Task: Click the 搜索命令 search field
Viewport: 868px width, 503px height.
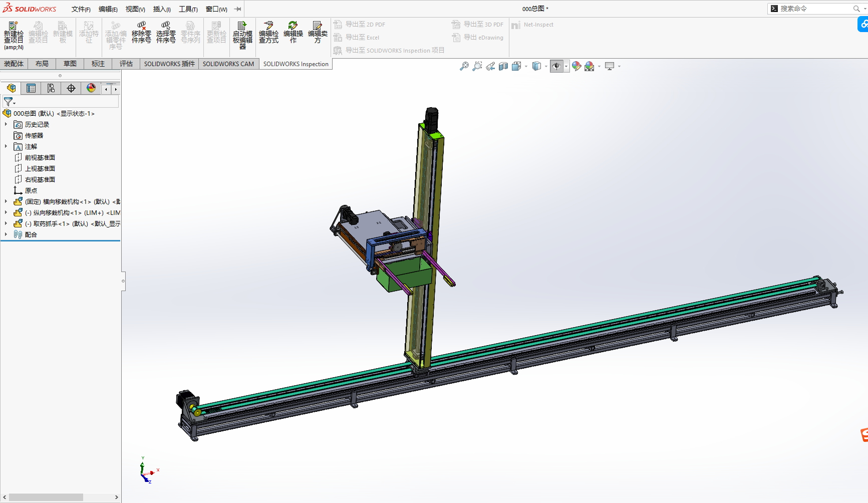Action: click(x=815, y=9)
